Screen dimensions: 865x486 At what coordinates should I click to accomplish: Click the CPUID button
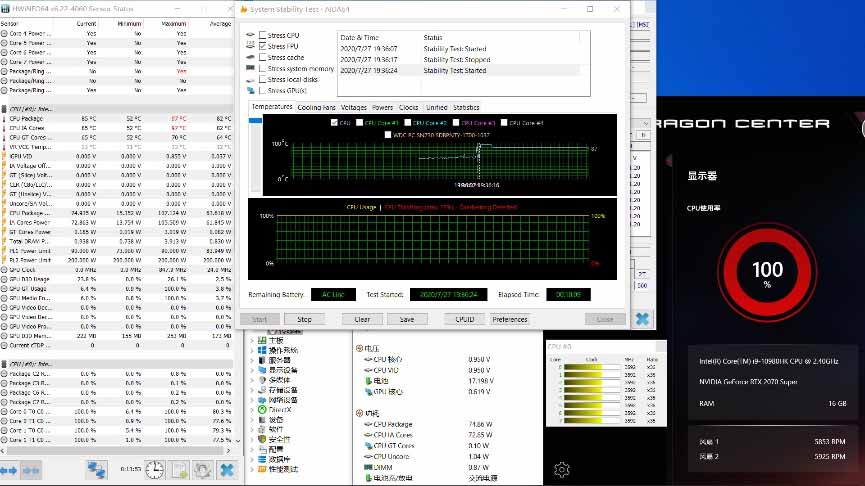click(x=464, y=319)
